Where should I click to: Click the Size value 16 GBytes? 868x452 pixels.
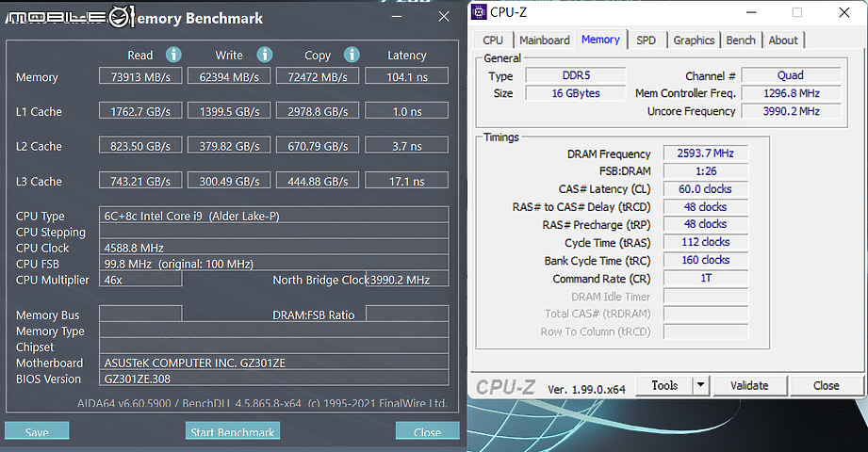[x=576, y=93]
